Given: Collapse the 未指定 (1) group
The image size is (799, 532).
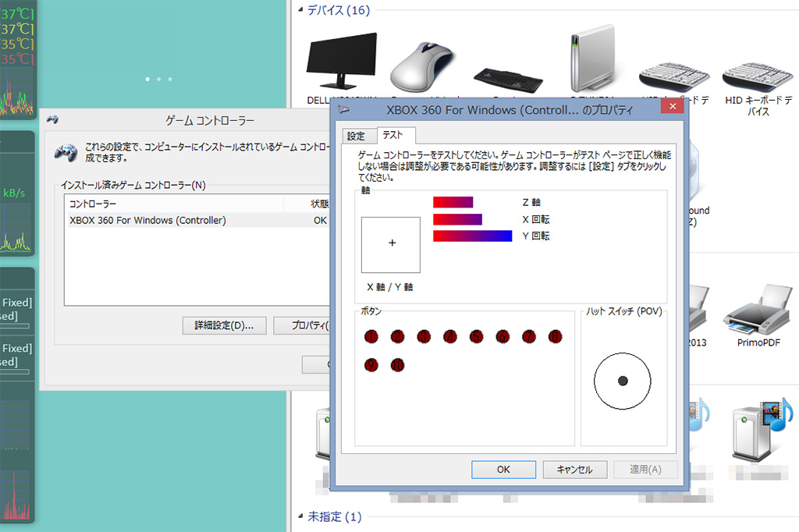Looking at the screenshot, I should tap(300, 516).
